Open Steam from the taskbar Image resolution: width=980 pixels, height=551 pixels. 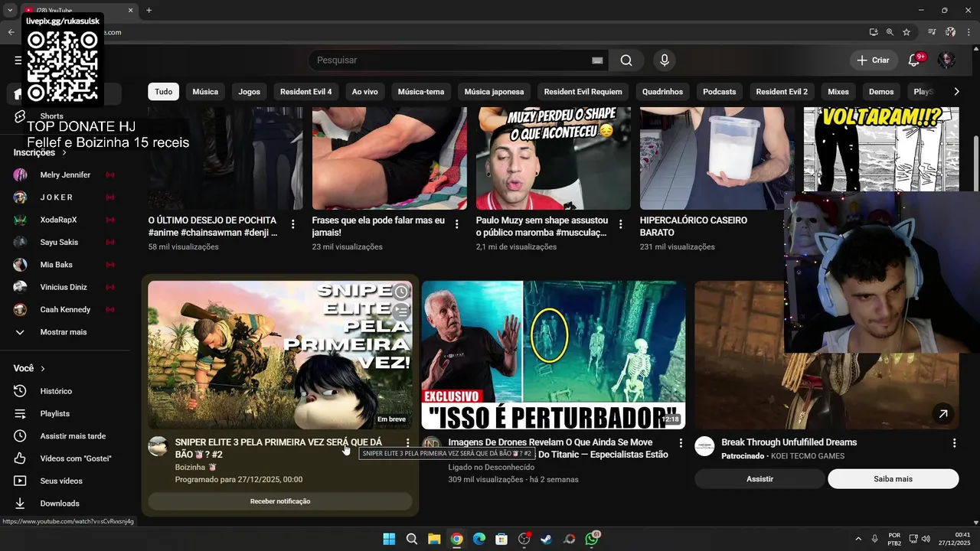pos(546,539)
